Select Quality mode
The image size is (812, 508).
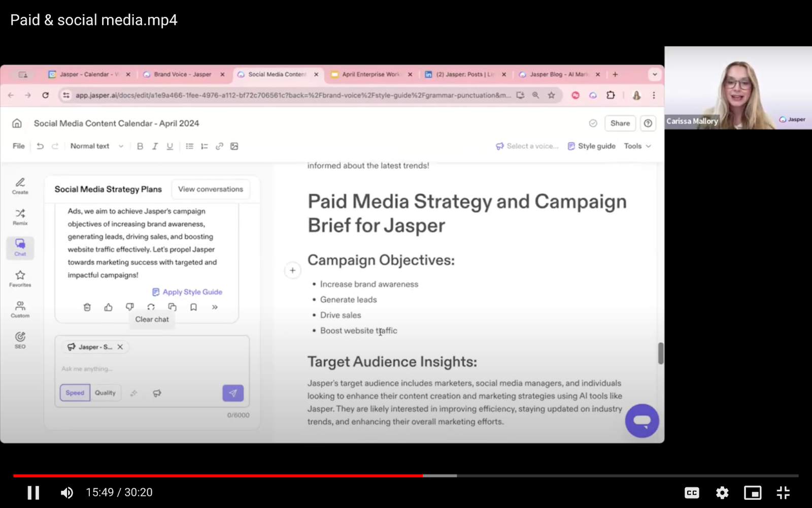[x=105, y=393]
